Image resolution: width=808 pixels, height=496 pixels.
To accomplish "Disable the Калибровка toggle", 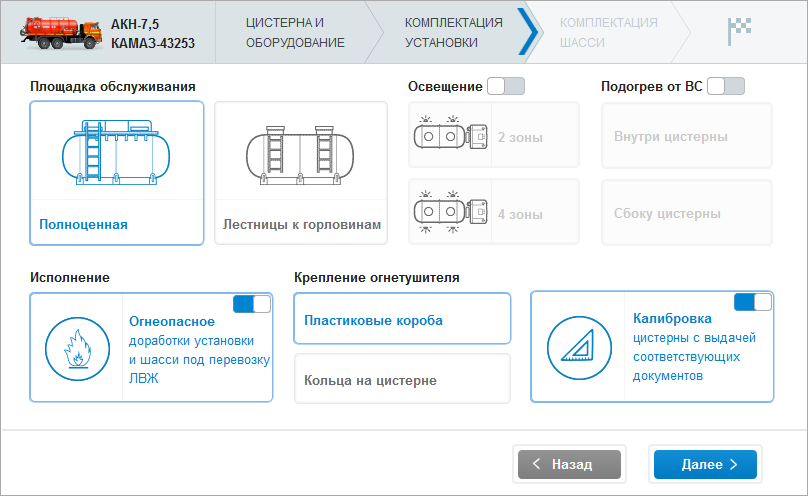I will pos(752,302).
